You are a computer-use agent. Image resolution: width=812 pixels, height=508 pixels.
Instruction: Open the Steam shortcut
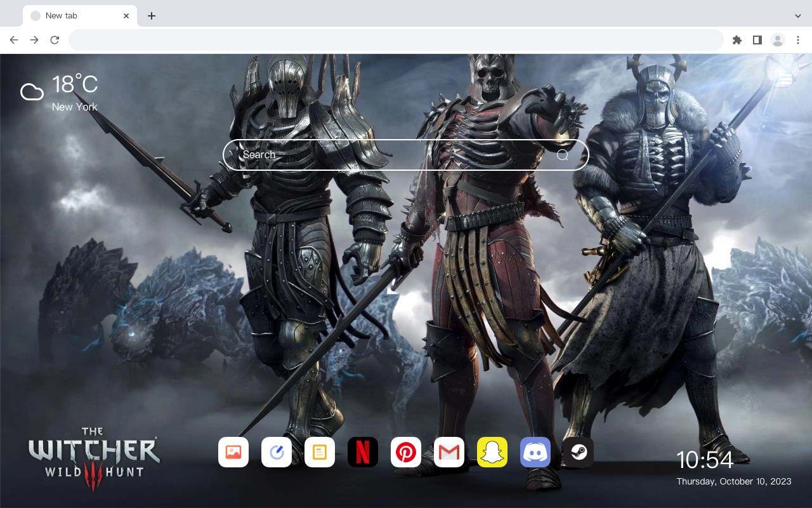coord(579,452)
